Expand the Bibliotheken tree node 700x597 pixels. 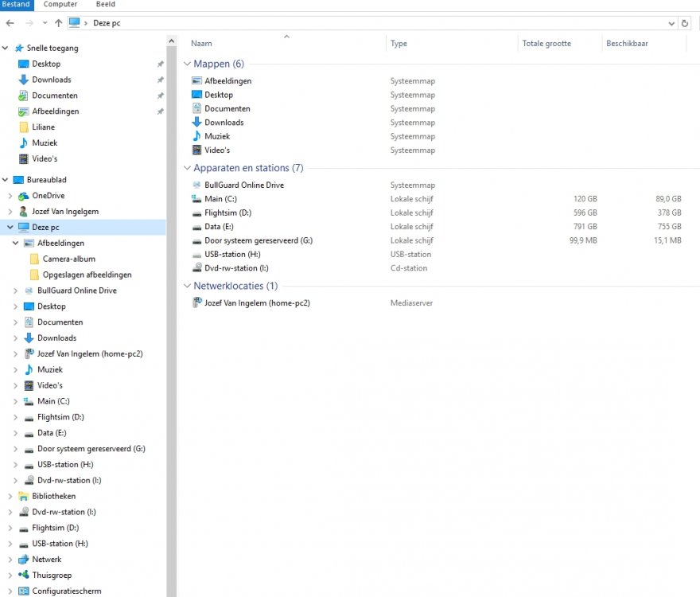[x=10, y=496]
